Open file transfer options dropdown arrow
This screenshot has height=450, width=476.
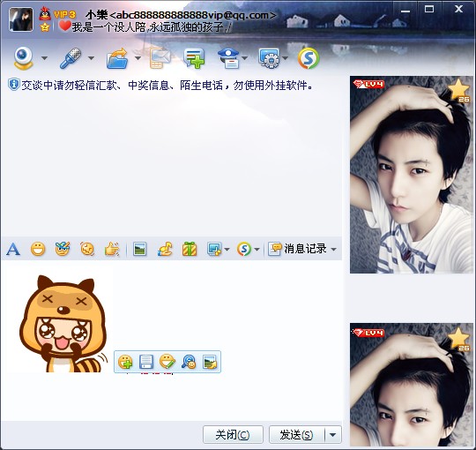138,57
